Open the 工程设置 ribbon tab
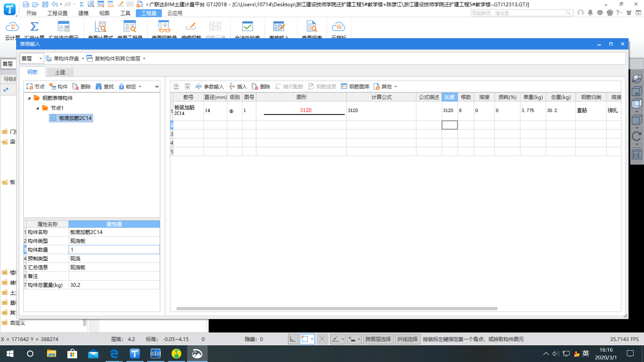 point(57,13)
